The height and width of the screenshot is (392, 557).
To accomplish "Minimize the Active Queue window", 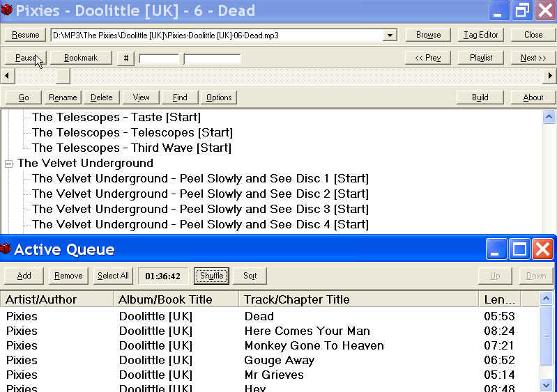I will pos(496,249).
